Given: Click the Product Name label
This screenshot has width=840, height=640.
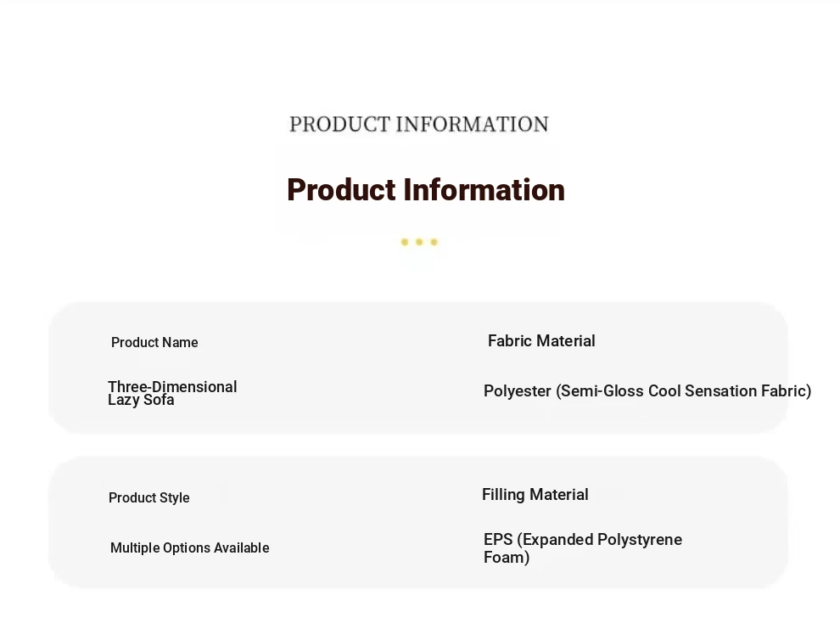Looking at the screenshot, I should click(x=154, y=343).
